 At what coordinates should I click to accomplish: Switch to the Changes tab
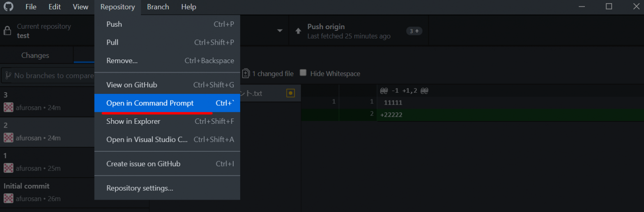pyautogui.click(x=35, y=55)
